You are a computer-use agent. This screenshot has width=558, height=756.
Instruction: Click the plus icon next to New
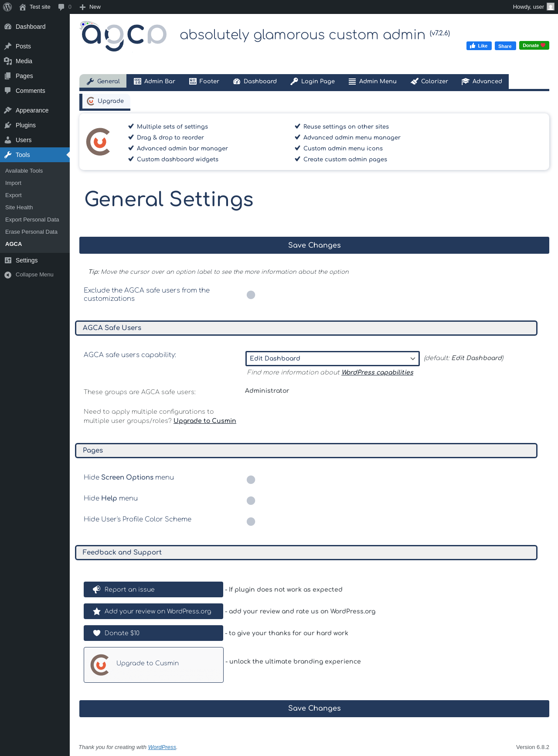[x=82, y=7]
